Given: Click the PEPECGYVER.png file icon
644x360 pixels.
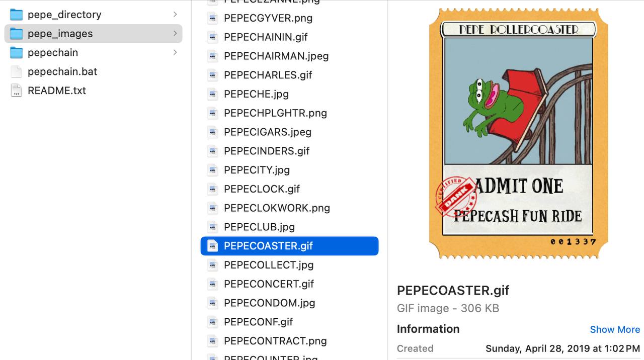Looking at the screenshot, I should [213, 18].
